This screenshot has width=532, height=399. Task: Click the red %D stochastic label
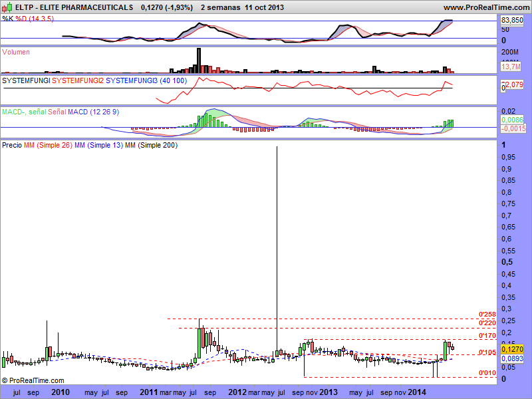pyautogui.click(x=21, y=19)
